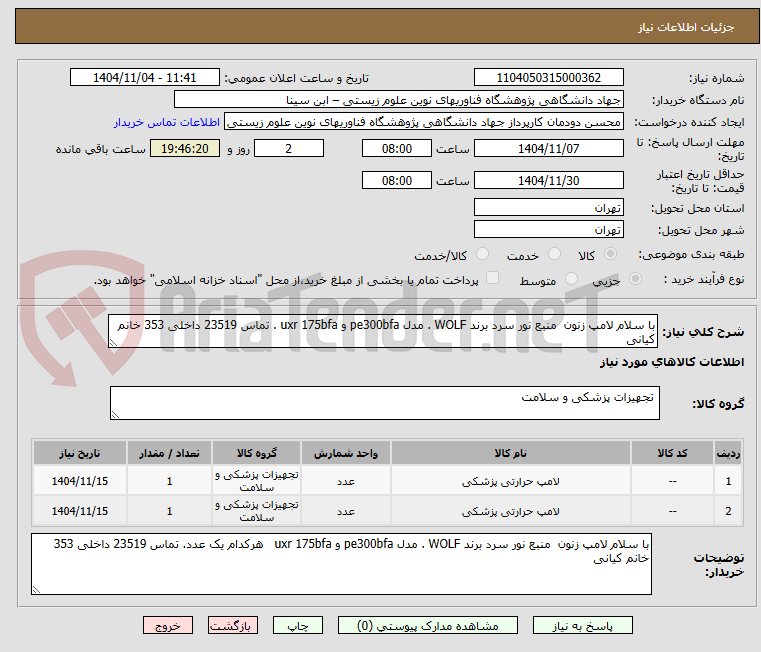Select the جزیی purchase type radio
Image resolution: width=761 pixels, height=652 pixels.
click(x=635, y=279)
